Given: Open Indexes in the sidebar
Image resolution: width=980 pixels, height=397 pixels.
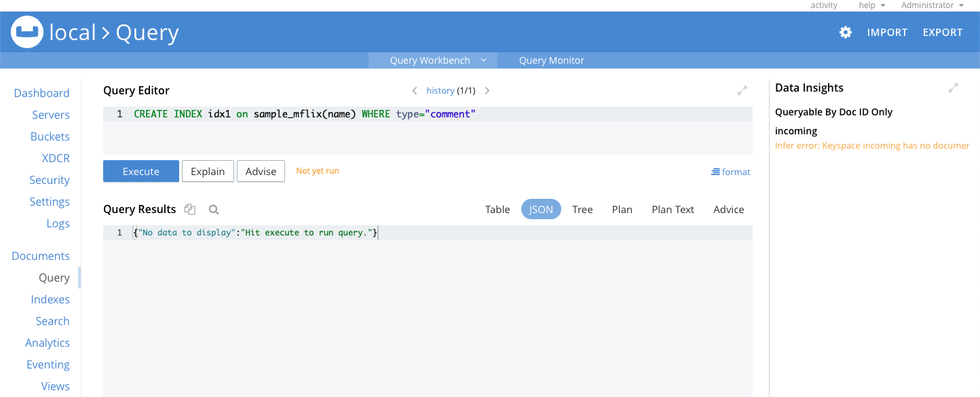Looking at the screenshot, I should [50, 299].
